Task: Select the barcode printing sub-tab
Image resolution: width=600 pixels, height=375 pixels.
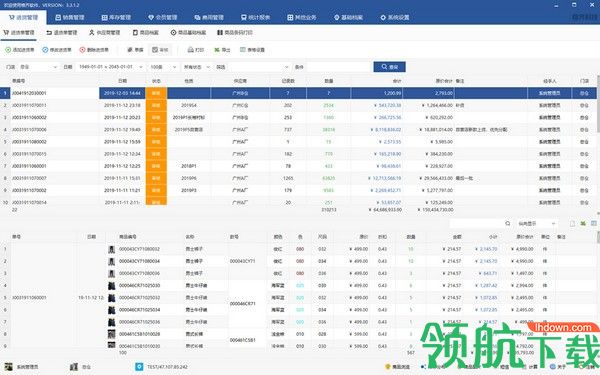Action: pos(235,33)
